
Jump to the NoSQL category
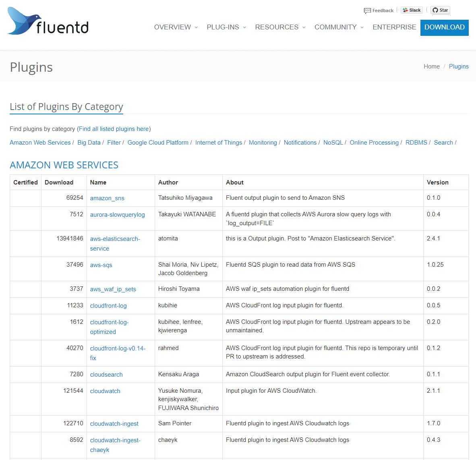[333, 143]
